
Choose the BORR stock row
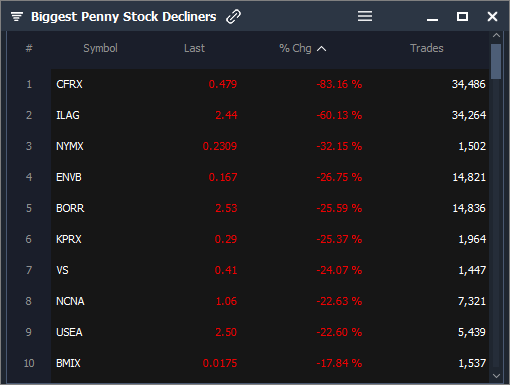pos(270,208)
